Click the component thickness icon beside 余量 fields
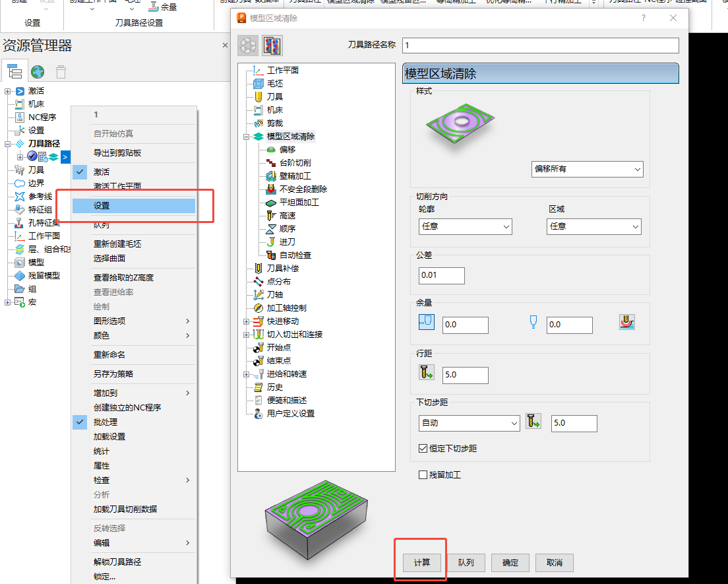 coord(626,323)
